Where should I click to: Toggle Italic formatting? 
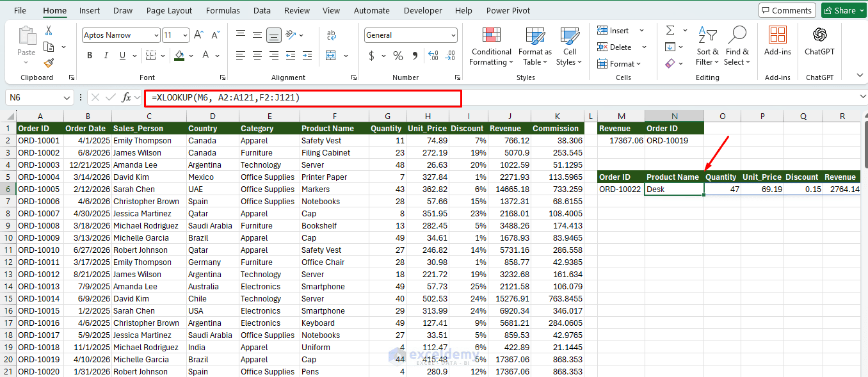[x=107, y=56]
